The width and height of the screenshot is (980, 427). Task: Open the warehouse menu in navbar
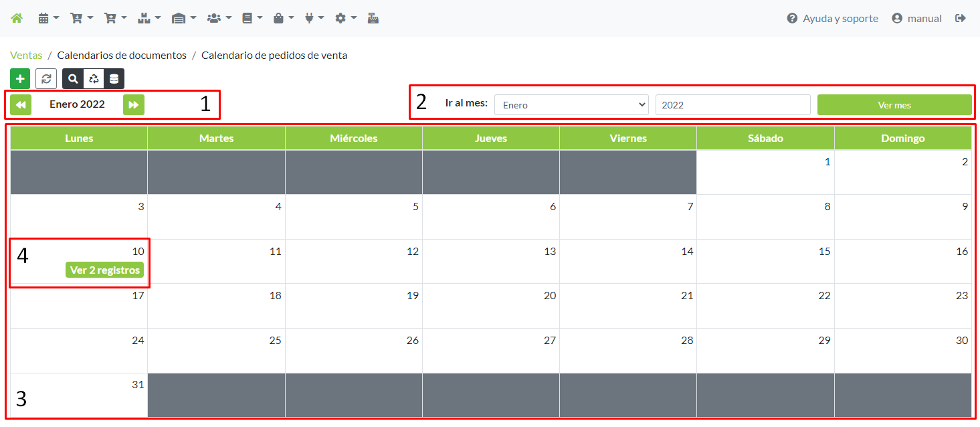pyautogui.click(x=183, y=18)
